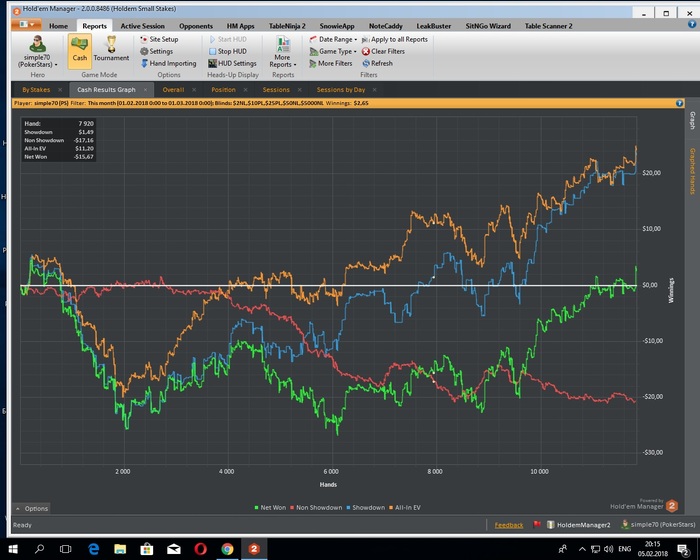Click the Feedback link

[x=508, y=525]
